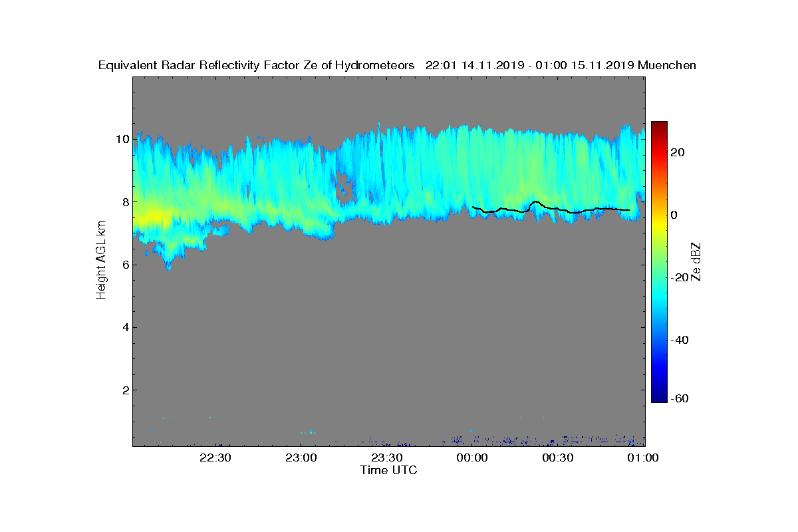
Task: Click the 'Height AGL km' axis label
Action: [101, 261]
